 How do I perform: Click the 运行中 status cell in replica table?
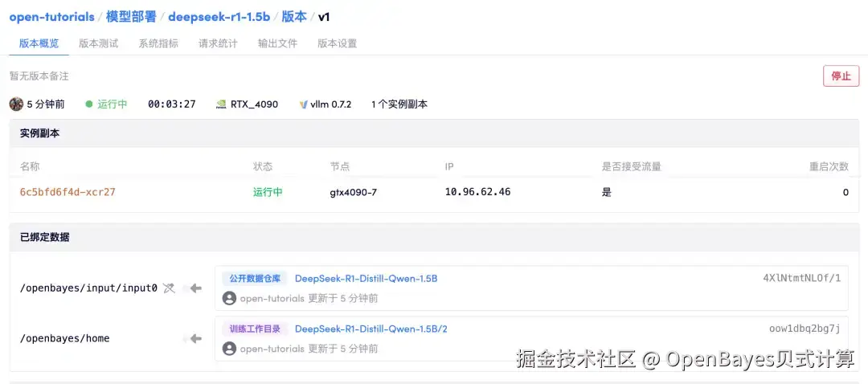268,192
